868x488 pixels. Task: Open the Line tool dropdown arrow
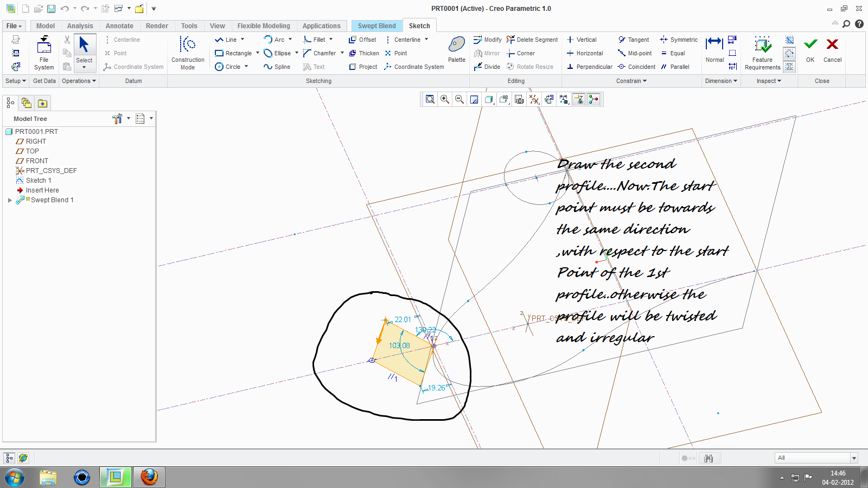(x=242, y=40)
